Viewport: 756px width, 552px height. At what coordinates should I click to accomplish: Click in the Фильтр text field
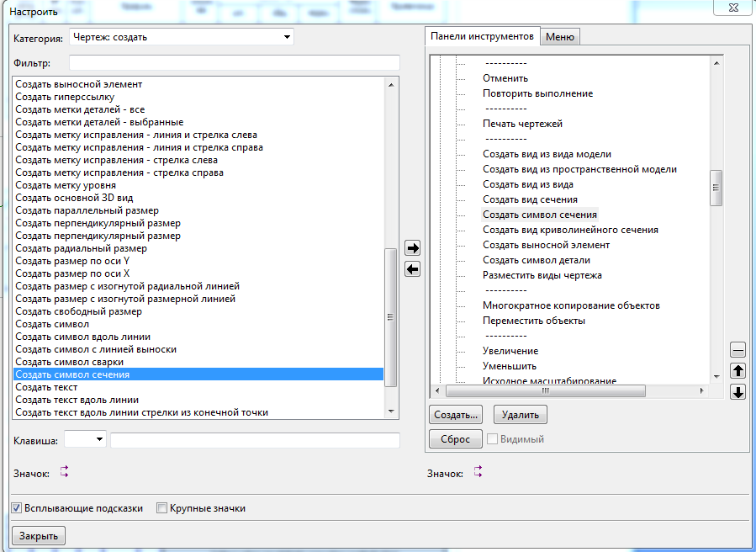pyautogui.click(x=234, y=63)
